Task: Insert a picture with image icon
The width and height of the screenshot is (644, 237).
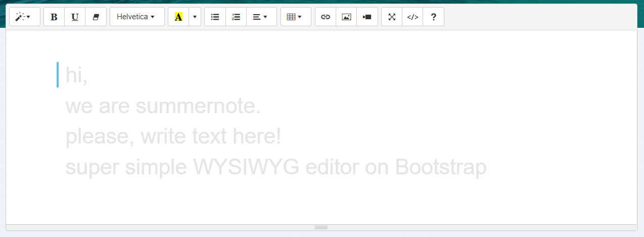Action: click(346, 17)
